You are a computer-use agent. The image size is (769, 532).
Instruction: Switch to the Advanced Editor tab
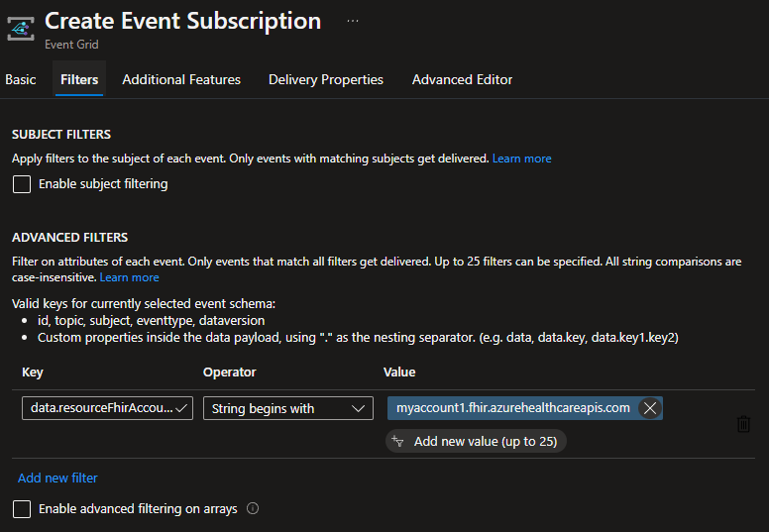(x=462, y=79)
